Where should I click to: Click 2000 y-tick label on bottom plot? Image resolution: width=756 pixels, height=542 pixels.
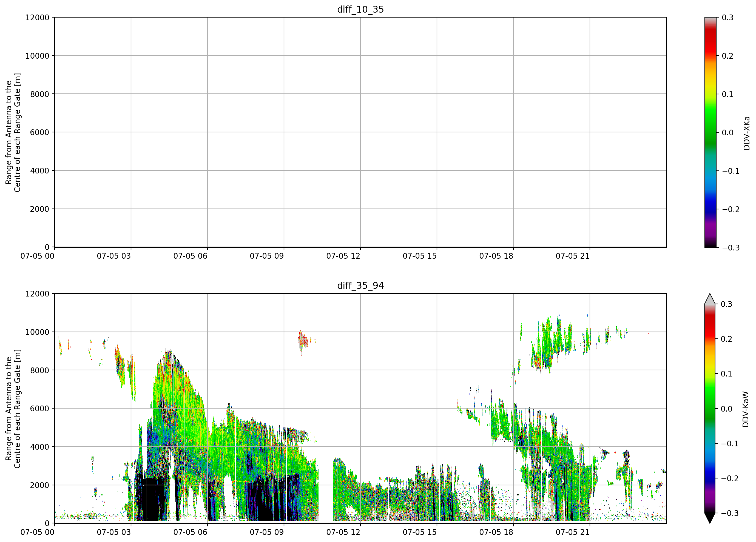pos(40,485)
